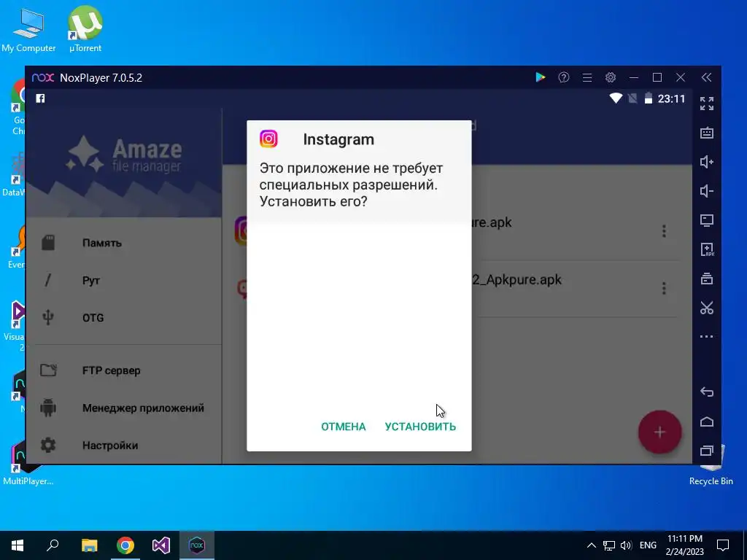The width and height of the screenshot is (747, 560).
Task: Click ENG language indicator
Action: pyautogui.click(x=648, y=545)
